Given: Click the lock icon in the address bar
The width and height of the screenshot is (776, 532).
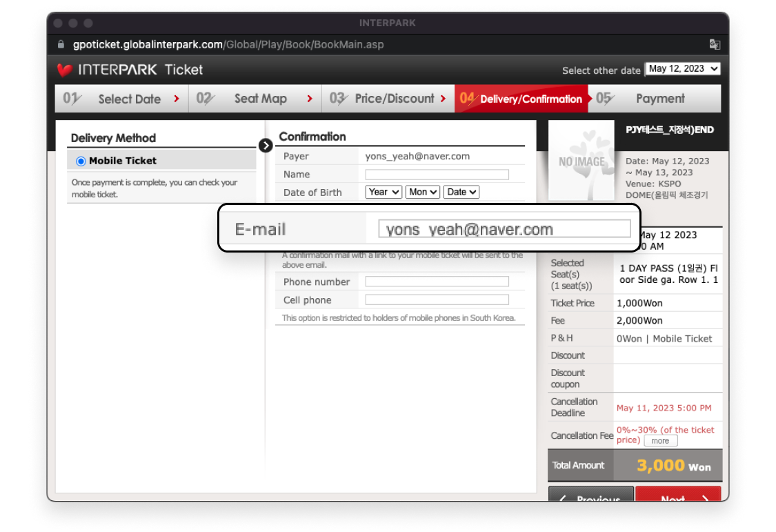Looking at the screenshot, I should (61, 45).
